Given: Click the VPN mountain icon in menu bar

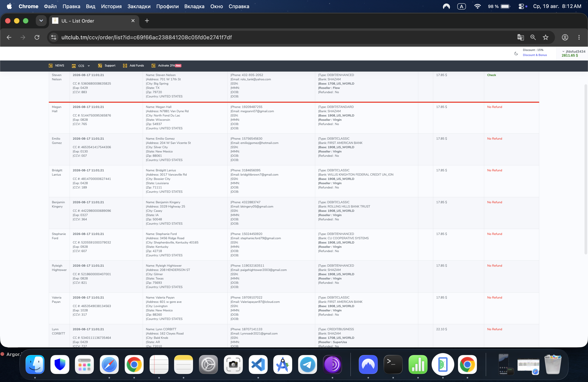Looking at the screenshot, I should (x=446, y=6).
